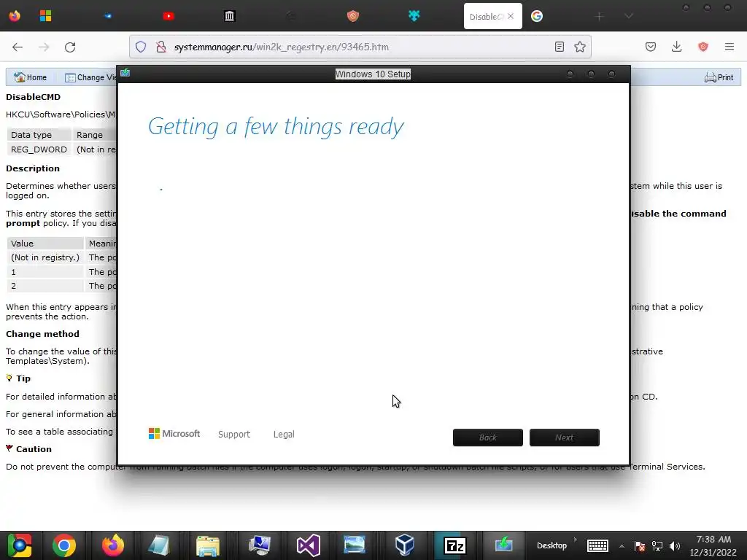
Task: Open VirtualBox from the taskbar
Action: (404, 545)
